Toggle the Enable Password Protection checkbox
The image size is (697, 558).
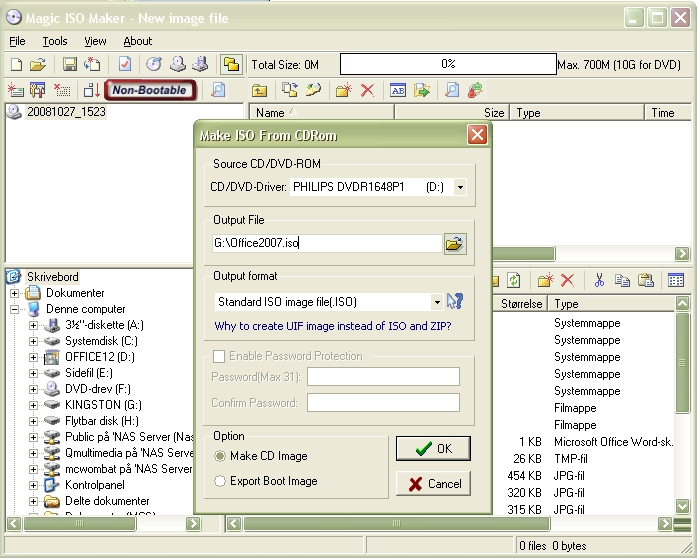click(219, 356)
